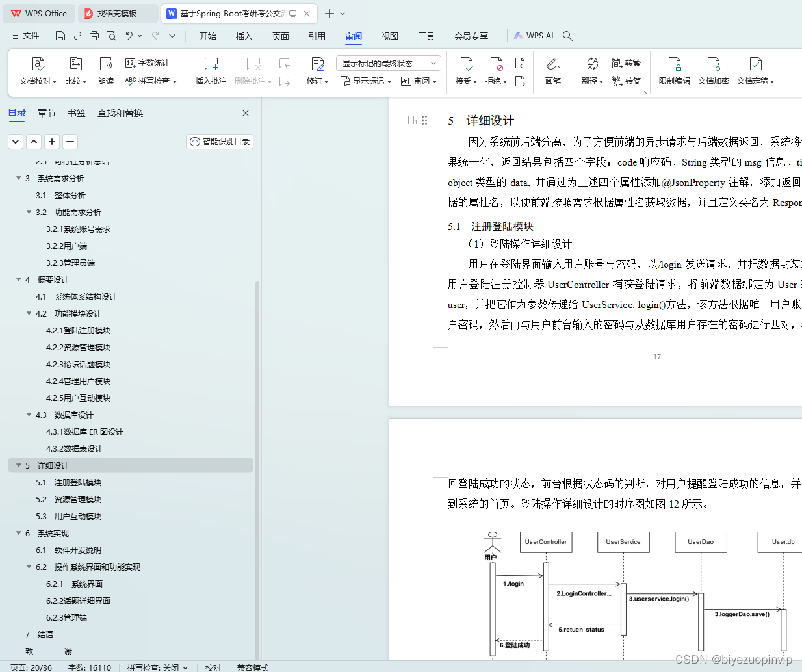Open the 视图 ribbon tab

390,36
